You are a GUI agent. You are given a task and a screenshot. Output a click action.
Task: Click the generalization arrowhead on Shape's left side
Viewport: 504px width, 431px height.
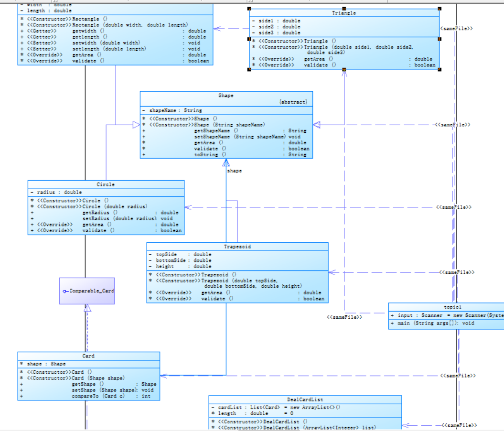click(136, 125)
